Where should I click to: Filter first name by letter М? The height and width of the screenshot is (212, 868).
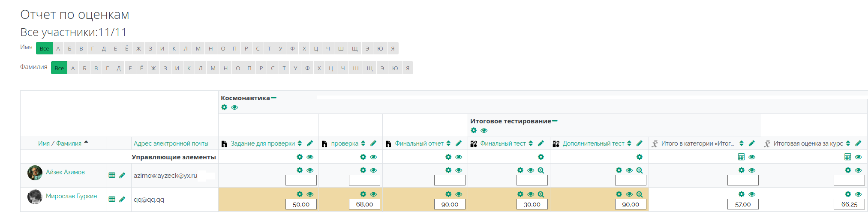coord(198,48)
